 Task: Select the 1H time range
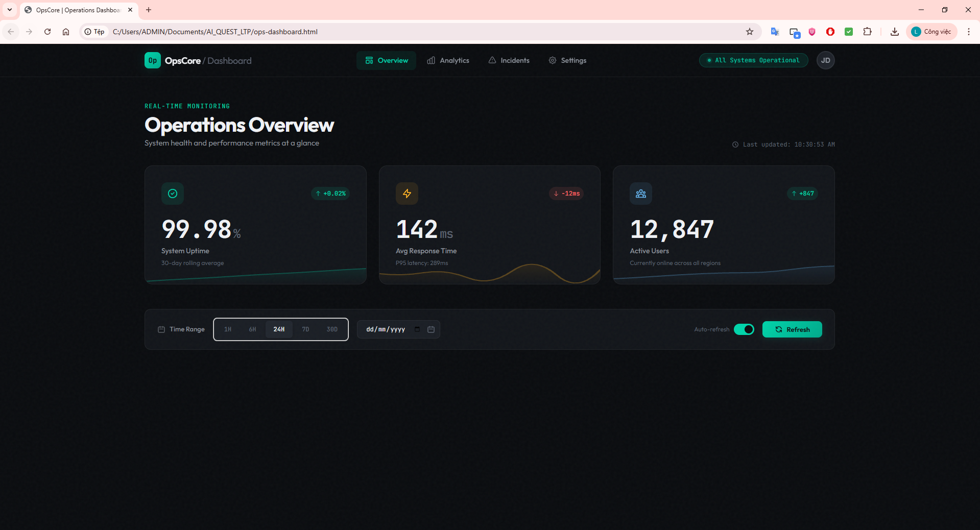tap(228, 329)
